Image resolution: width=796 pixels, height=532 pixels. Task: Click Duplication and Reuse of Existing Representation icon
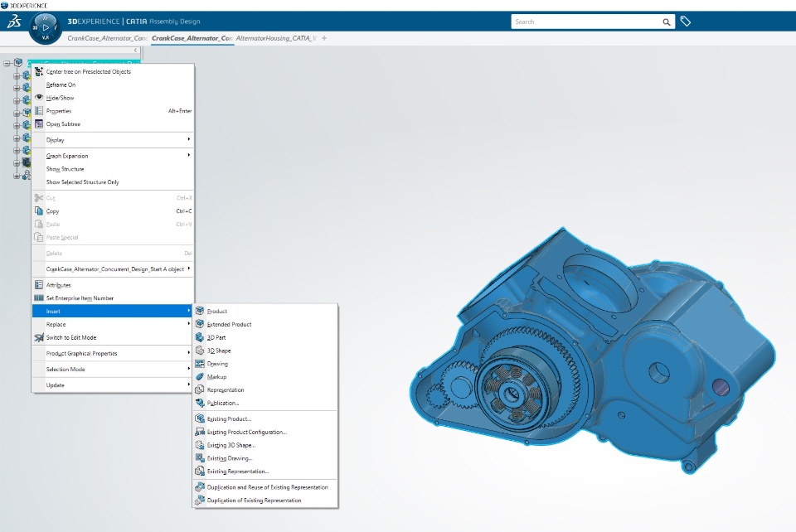[200, 487]
